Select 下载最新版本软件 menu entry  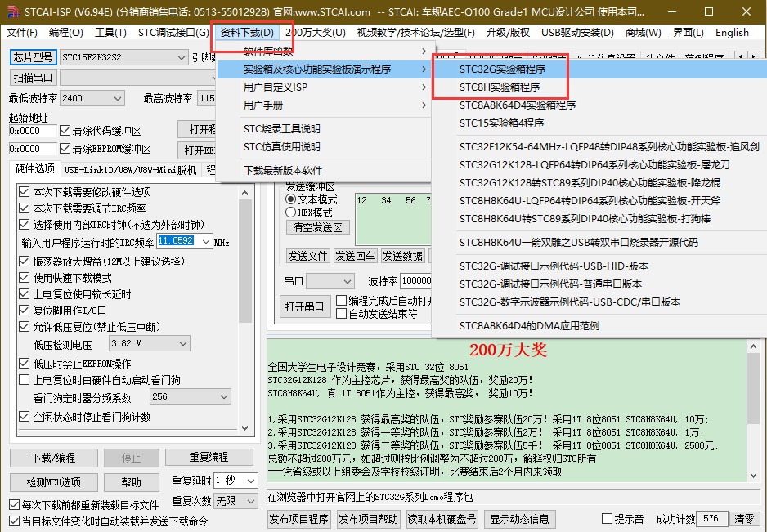[323, 171]
